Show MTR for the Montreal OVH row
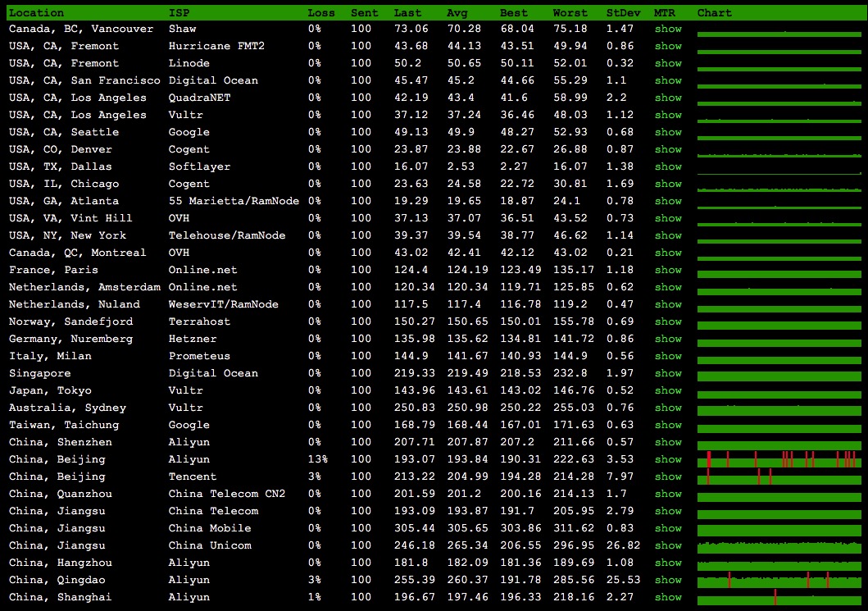 [668, 253]
